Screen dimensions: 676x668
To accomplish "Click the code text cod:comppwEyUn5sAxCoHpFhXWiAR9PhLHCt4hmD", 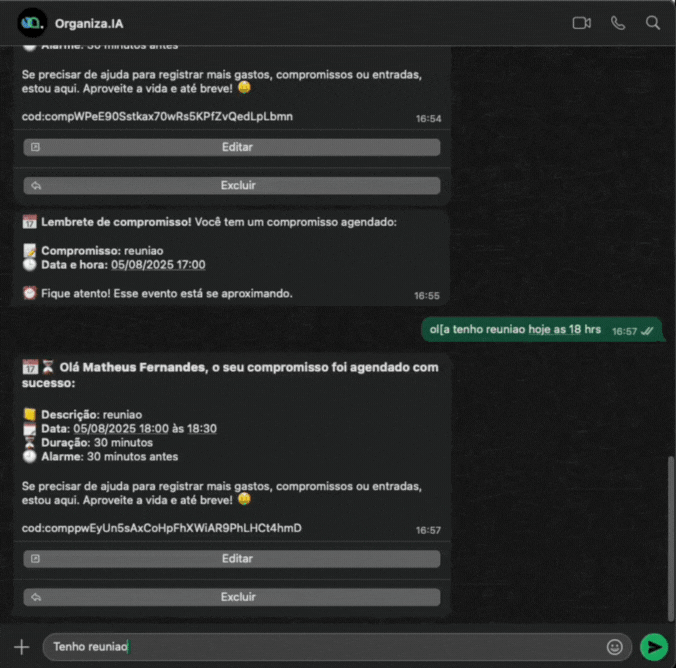I will pos(162,528).
